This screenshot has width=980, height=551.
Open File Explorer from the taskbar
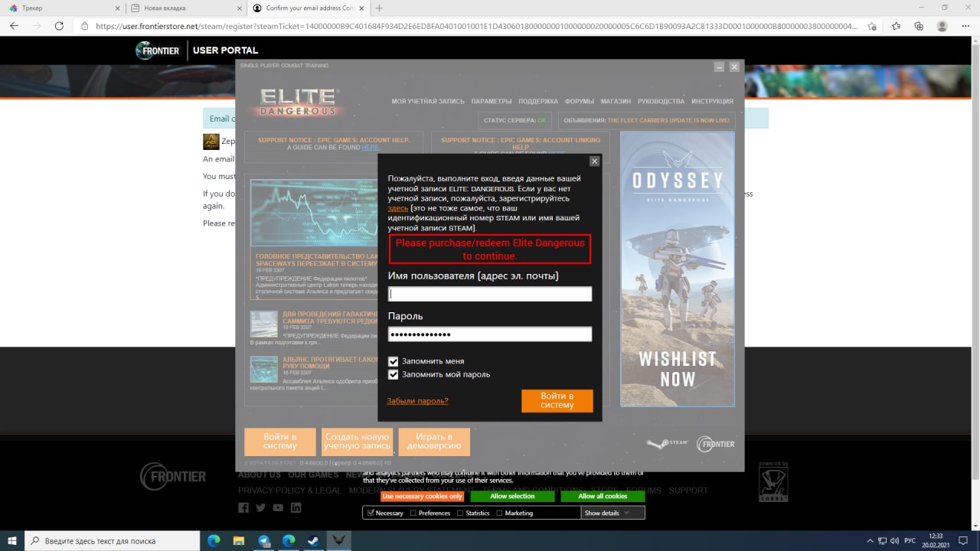pos(238,540)
